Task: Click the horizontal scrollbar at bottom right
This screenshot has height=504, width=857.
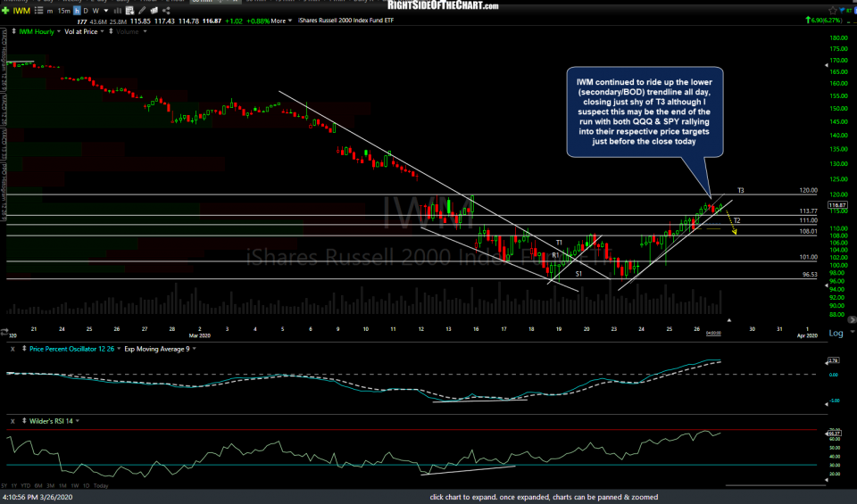Action: click(775, 485)
